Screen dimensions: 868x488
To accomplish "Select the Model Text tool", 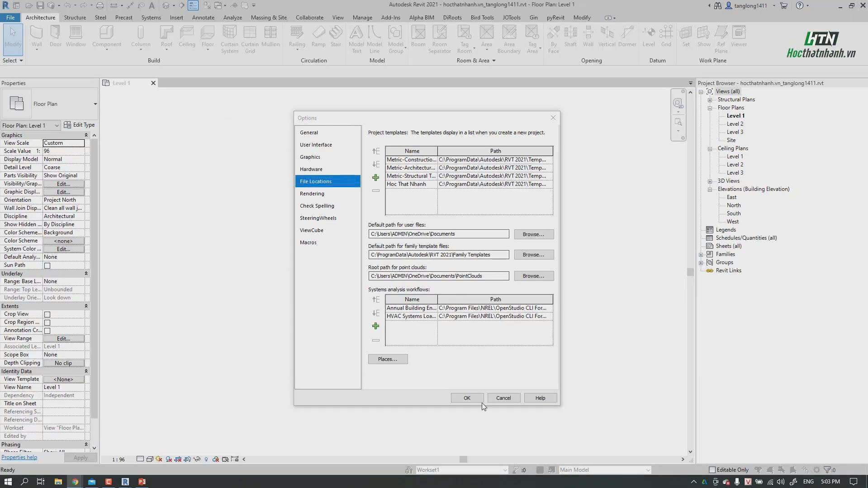I will (x=356, y=39).
